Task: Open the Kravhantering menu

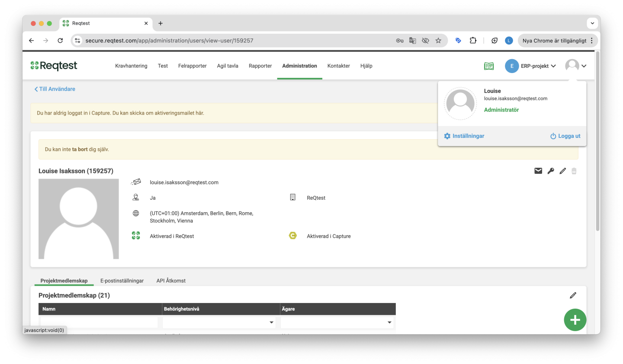Action: [131, 66]
